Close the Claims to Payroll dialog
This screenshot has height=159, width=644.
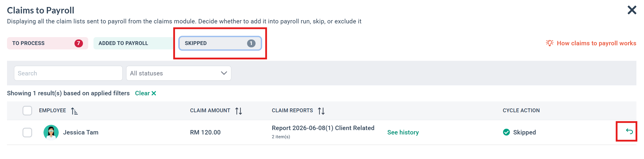(x=632, y=10)
